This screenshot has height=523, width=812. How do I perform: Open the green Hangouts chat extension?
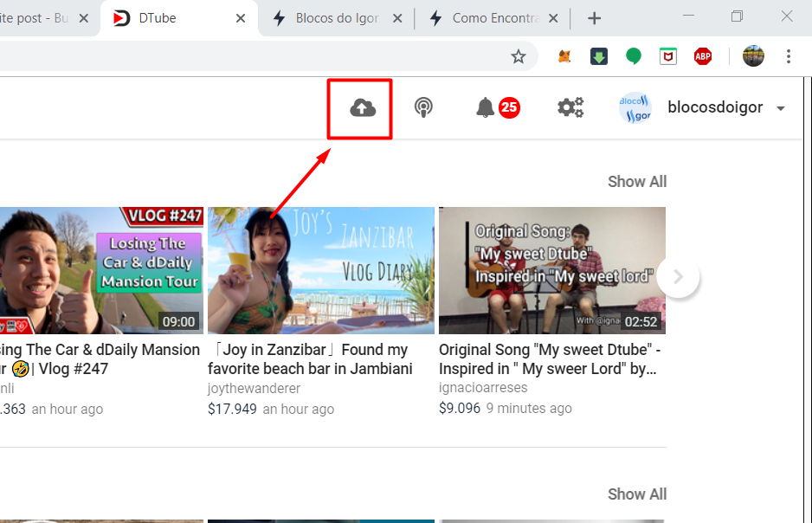tap(634, 56)
